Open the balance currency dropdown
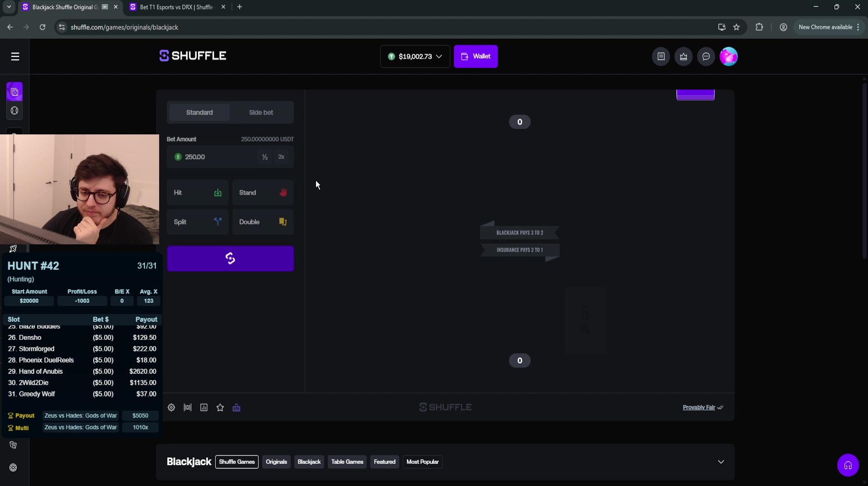Viewport: 868px width, 486px height. point(415,57)
